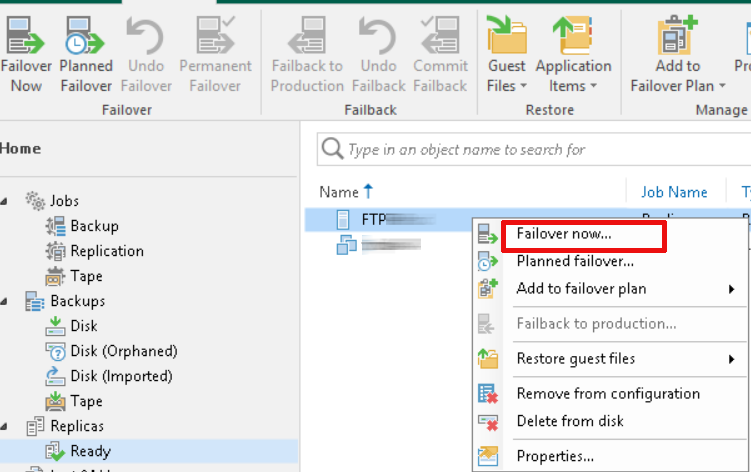Collapse the Jobs tree node
The width and height of the screenshot is (751, 472).
6,201
